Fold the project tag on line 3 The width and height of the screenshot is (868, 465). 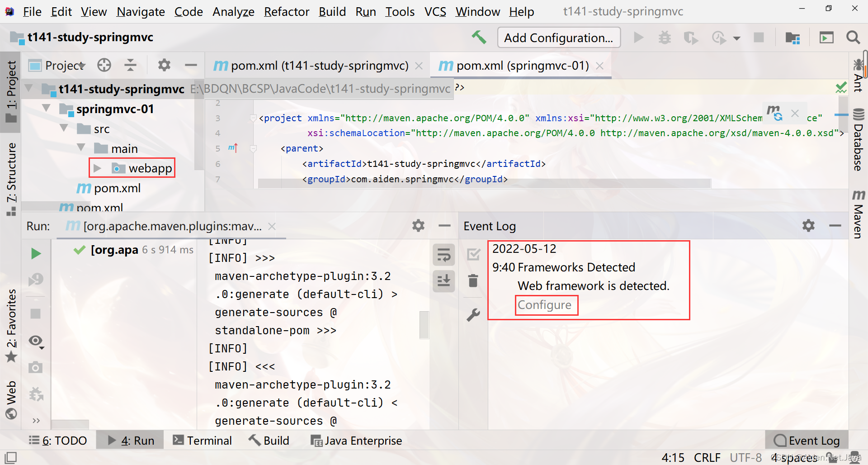pos(253,119)
